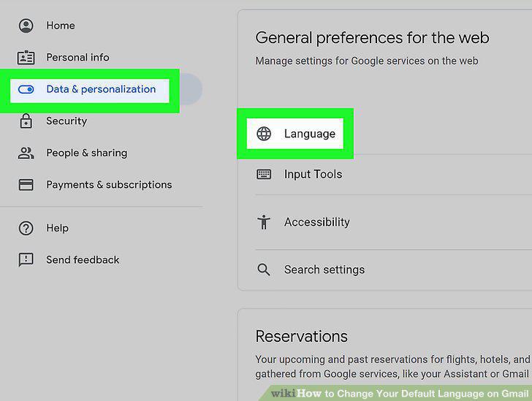Open Payments & subscriptions
The width and height of the screenshot is (532, 401).
[x=110, y=185]
